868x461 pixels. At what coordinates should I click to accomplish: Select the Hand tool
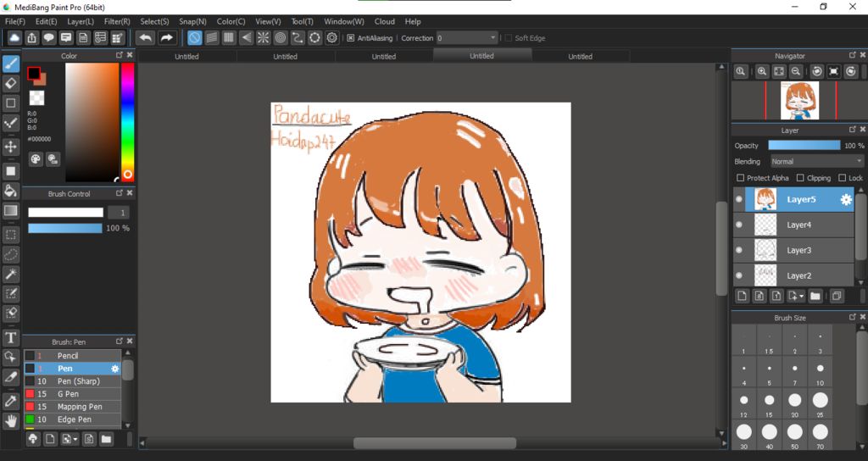point(10,421)
